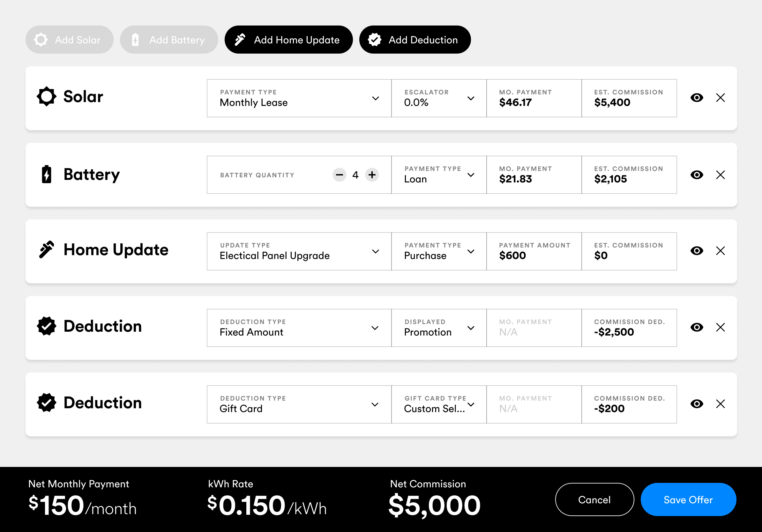
Task: Delete the Home Update row
Action: coord(720,251)
